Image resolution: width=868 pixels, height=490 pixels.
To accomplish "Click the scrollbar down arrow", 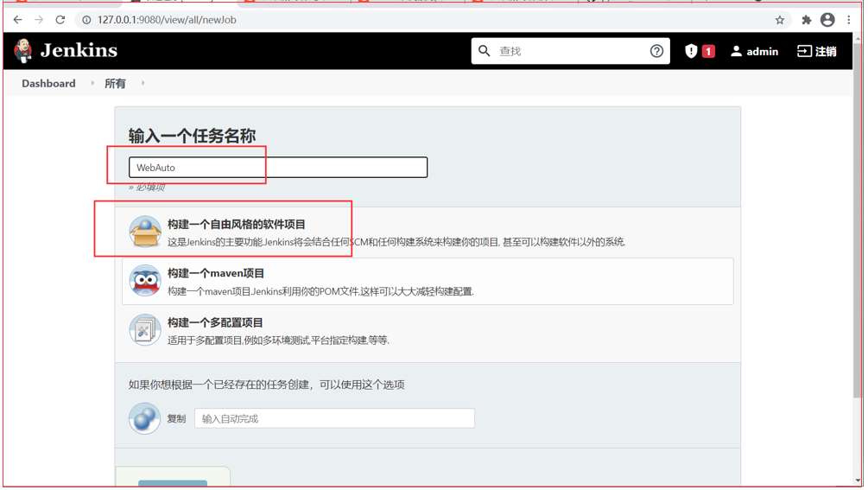I will [x=858, y=480].
